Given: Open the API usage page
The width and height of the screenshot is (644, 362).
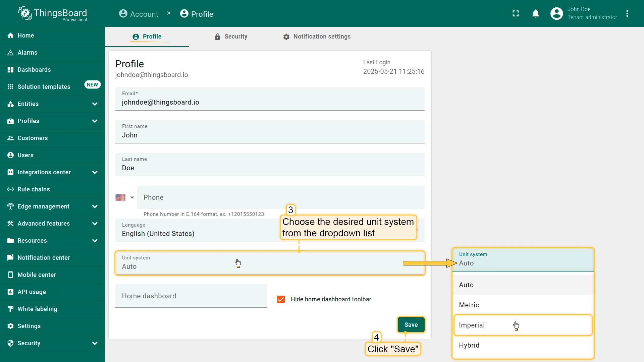Looking at the screenshot, I should point(32,292).
